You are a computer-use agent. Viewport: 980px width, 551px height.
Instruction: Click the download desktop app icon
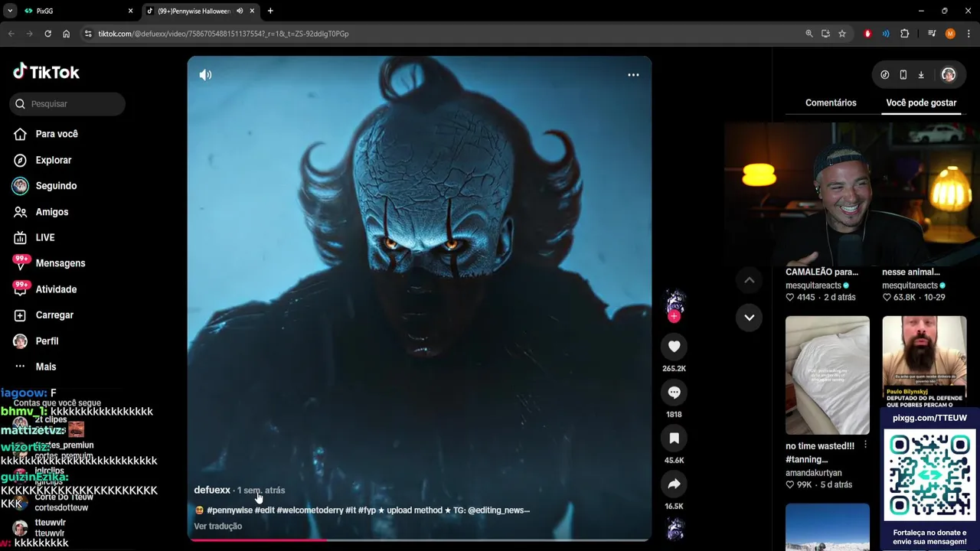click(x=921, y=75)
